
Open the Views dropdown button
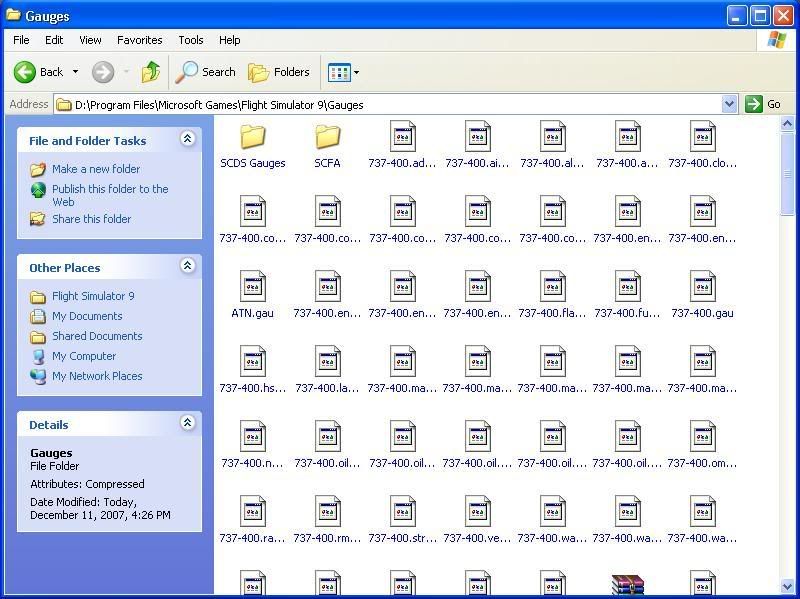click(x=344, y=72)
